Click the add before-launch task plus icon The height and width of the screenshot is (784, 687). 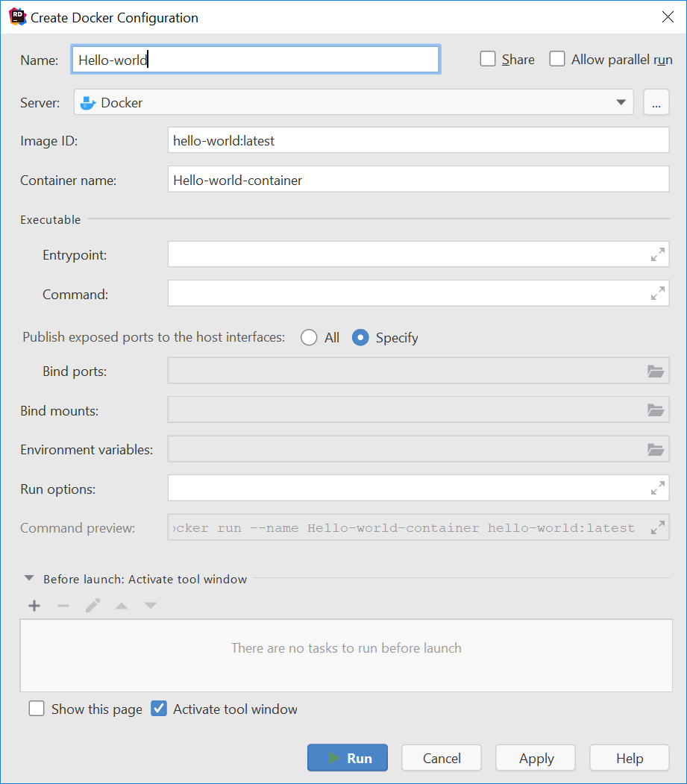pyautogui.click(x=34, y=606)
